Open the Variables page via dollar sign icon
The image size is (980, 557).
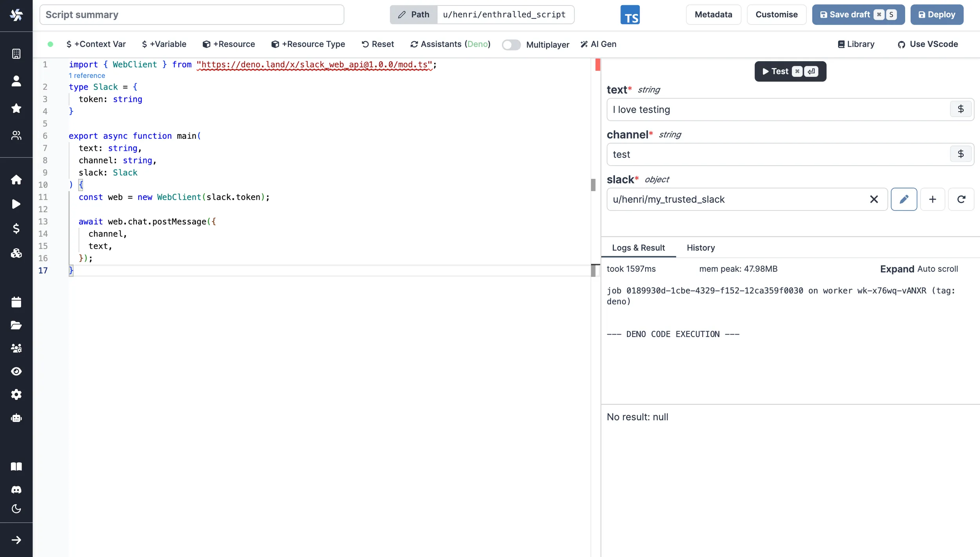16,228
